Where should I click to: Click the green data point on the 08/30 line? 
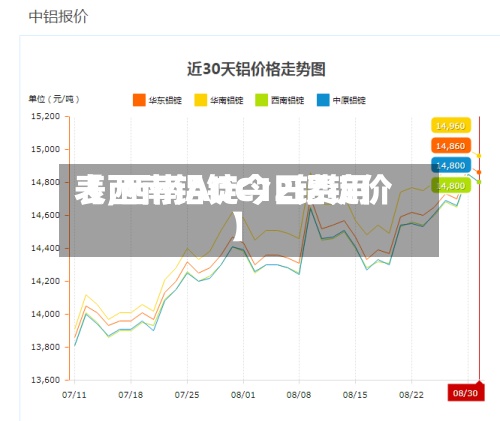[x=479, y=182]
